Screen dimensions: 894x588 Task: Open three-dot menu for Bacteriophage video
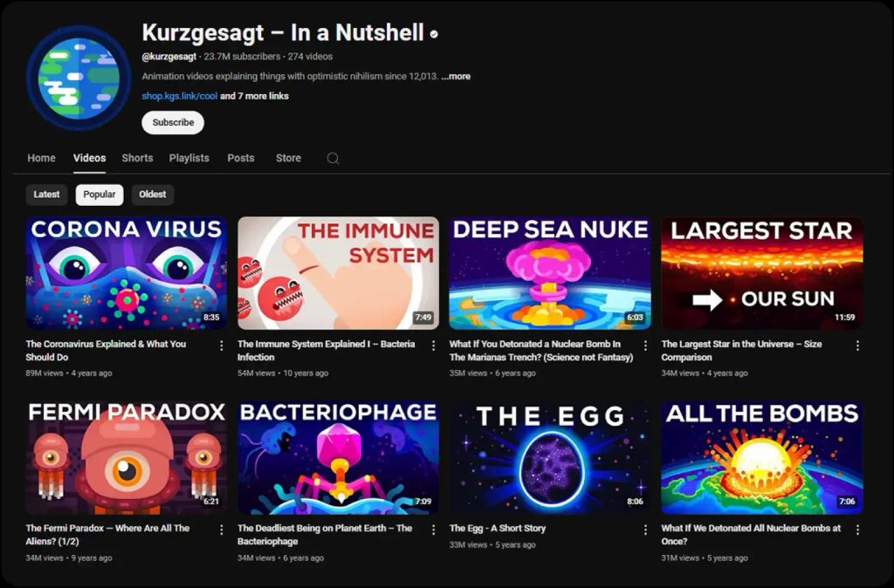tap(433, 530)
